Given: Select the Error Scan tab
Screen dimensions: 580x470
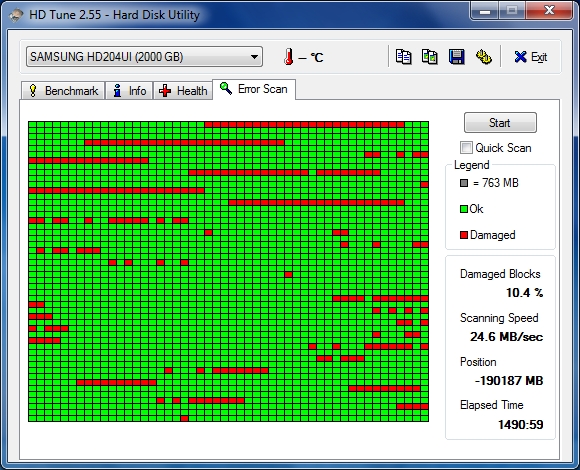Looking at the screenshot, I should pyautogui.click(x=254, y=89).
